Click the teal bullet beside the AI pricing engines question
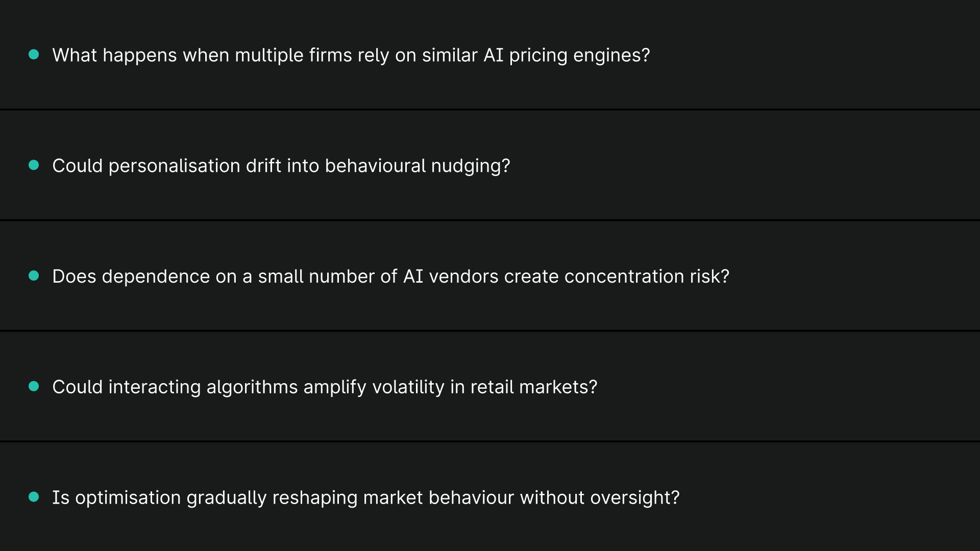Image resolution: width=980 pixels, height=551 pixels. tap(34, 55)
